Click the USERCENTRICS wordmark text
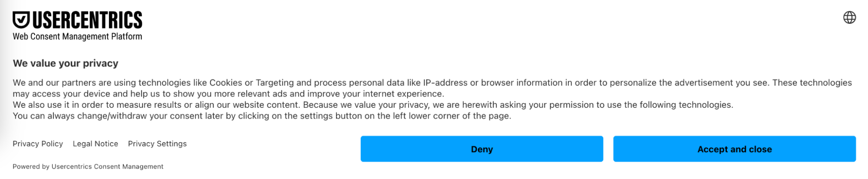868x179 pixels. 87,20
